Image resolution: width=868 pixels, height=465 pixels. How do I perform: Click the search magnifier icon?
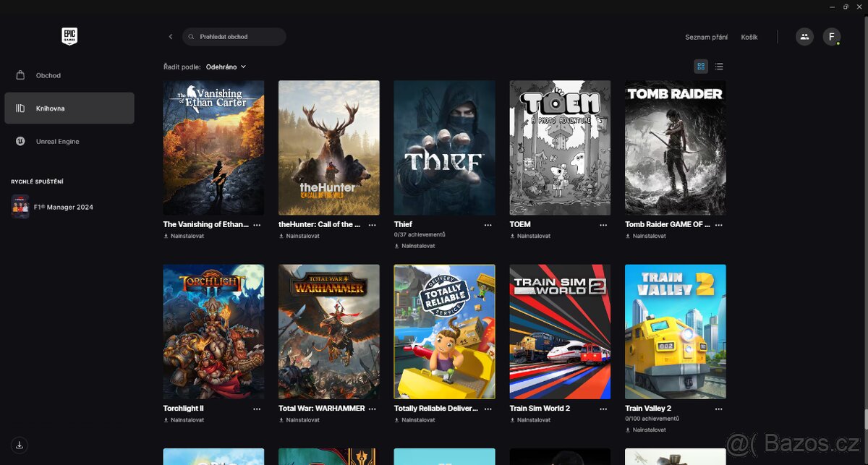[190, 36]
